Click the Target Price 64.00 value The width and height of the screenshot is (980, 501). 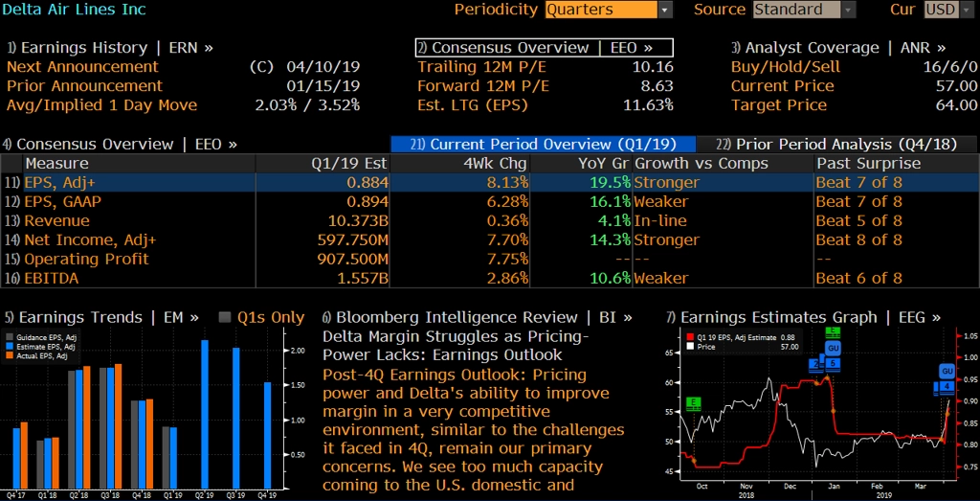(956, 105)
